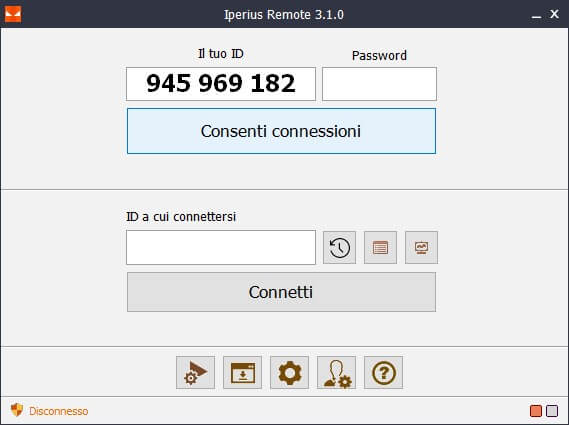Click the shield icon in status bar

pos(17,410)
